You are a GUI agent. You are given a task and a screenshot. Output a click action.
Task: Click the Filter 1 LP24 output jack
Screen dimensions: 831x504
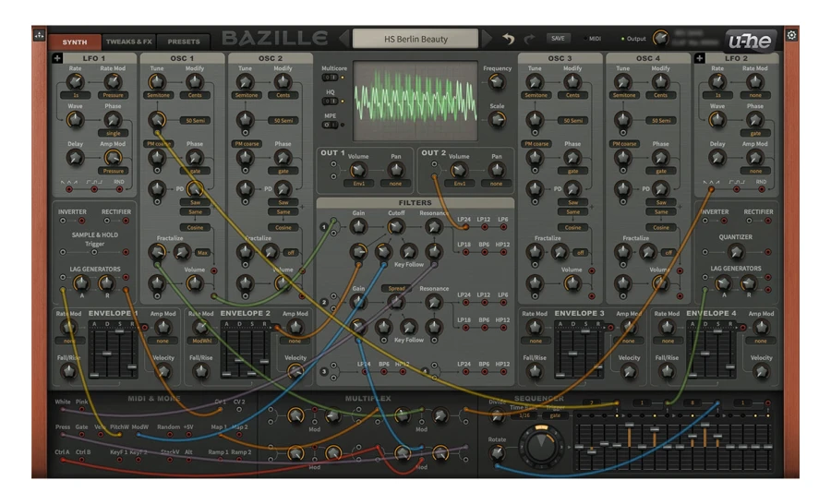coord(464,227)
